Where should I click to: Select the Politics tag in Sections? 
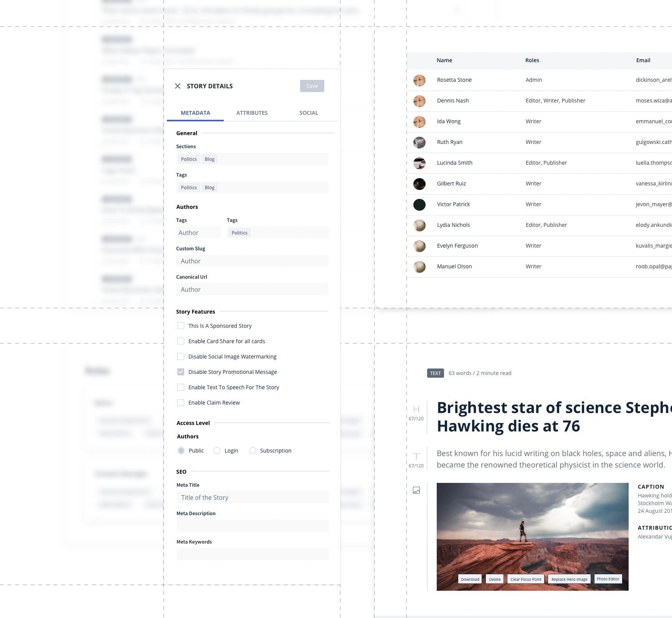tap(188, 159)
